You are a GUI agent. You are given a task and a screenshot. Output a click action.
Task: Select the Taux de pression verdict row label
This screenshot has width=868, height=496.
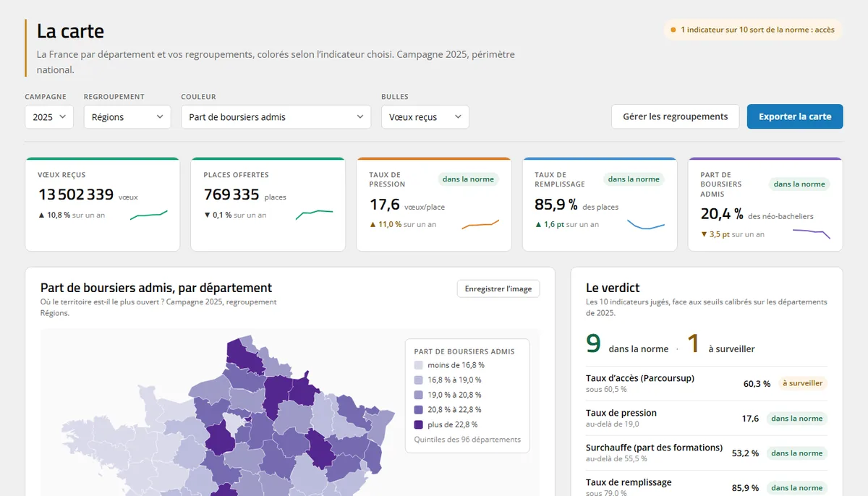coord(621,413)
